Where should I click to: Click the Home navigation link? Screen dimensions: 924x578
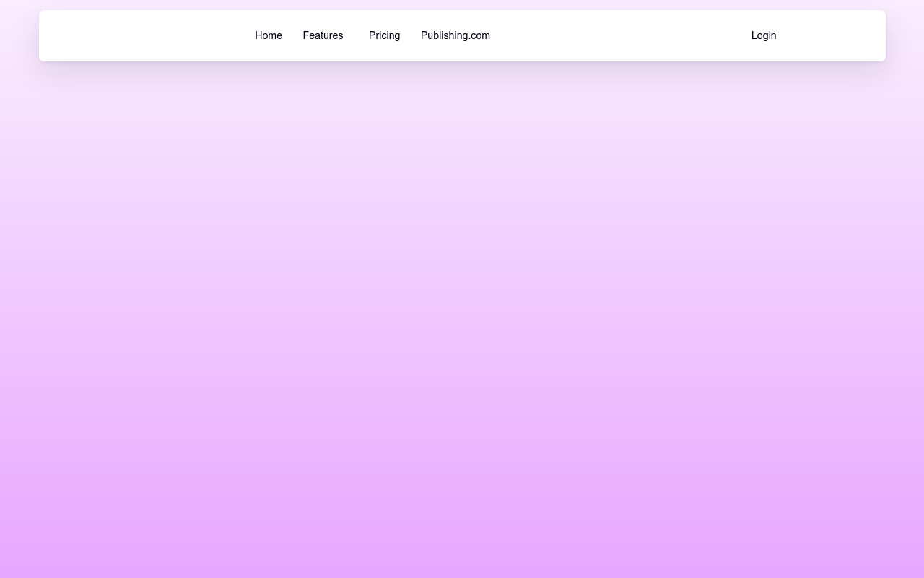[268, 35]
